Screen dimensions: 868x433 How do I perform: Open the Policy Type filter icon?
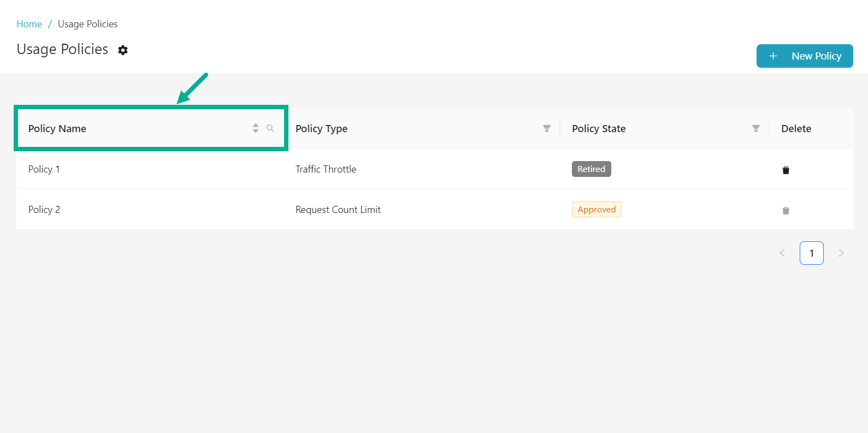(546, 128)
